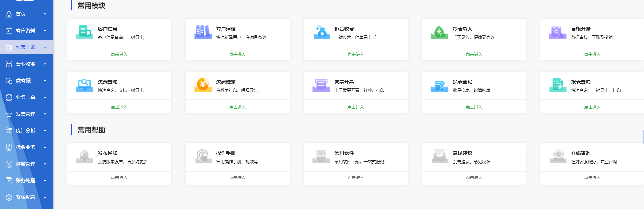Click 点击进入 under 发布通知
Screen dimensions: 644x209
point(119,178)
